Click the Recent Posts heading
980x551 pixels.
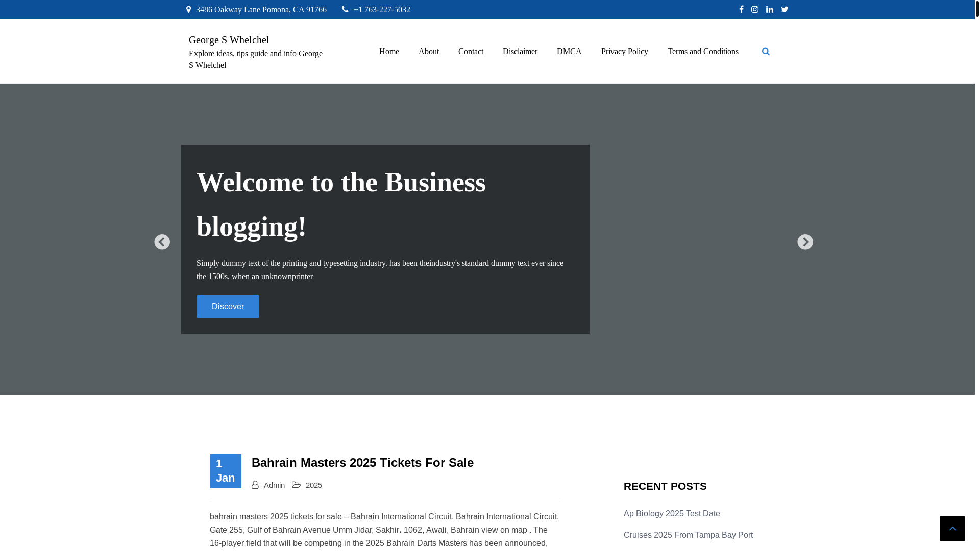click(665, 486)
